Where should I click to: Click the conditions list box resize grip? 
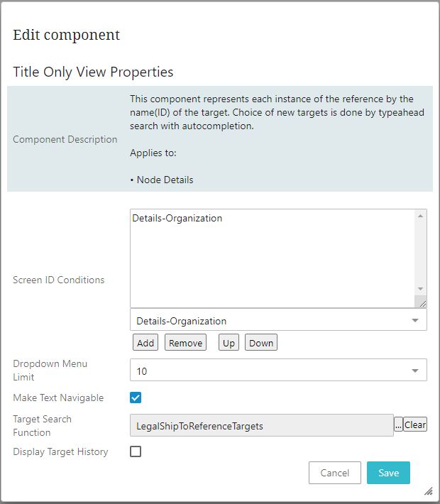tap(422, 302)
